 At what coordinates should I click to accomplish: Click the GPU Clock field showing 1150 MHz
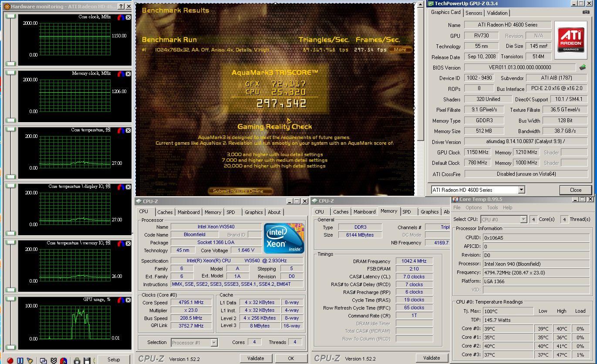coord(478,152)
